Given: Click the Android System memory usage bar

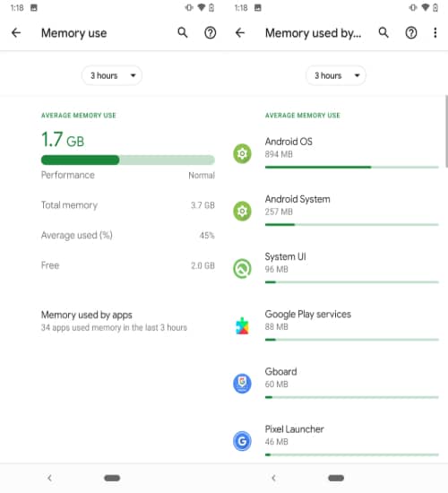Looking at the screenshot, I should coord(352,225).
